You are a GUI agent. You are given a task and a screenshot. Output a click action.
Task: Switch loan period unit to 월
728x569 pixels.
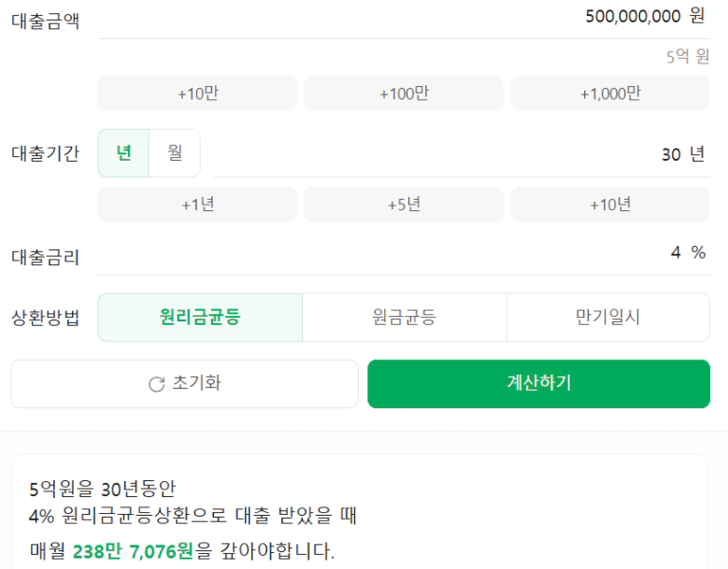[x=175, y=153]
